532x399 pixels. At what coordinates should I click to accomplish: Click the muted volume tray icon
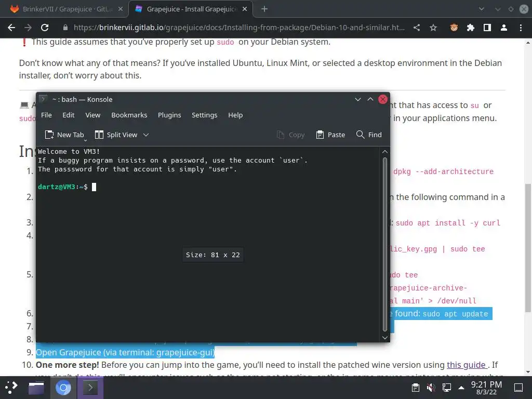pos(431,388)
